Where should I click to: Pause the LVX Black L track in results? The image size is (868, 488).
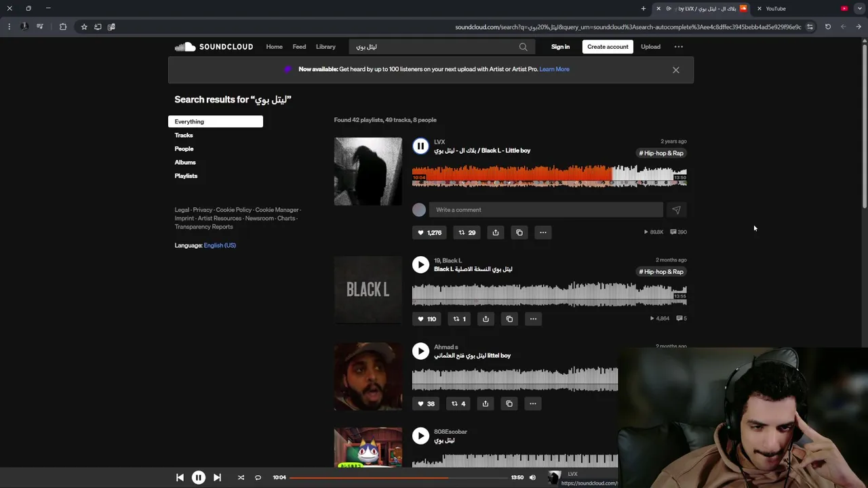pos(420,146)
